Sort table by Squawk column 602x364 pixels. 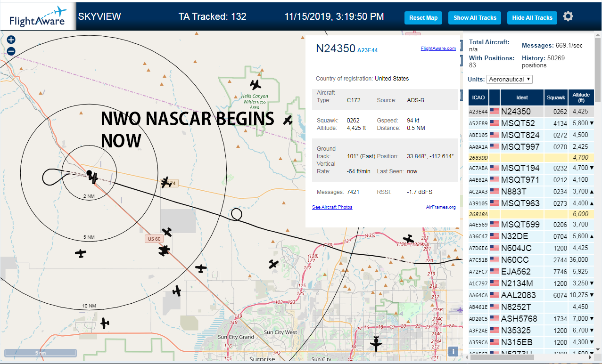click(556, 97)
